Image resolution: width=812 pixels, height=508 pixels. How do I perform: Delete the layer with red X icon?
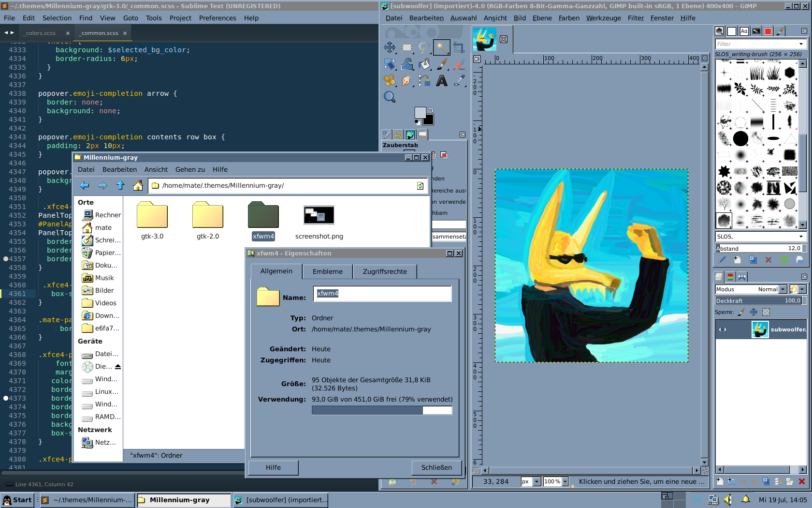click(802, 481)
